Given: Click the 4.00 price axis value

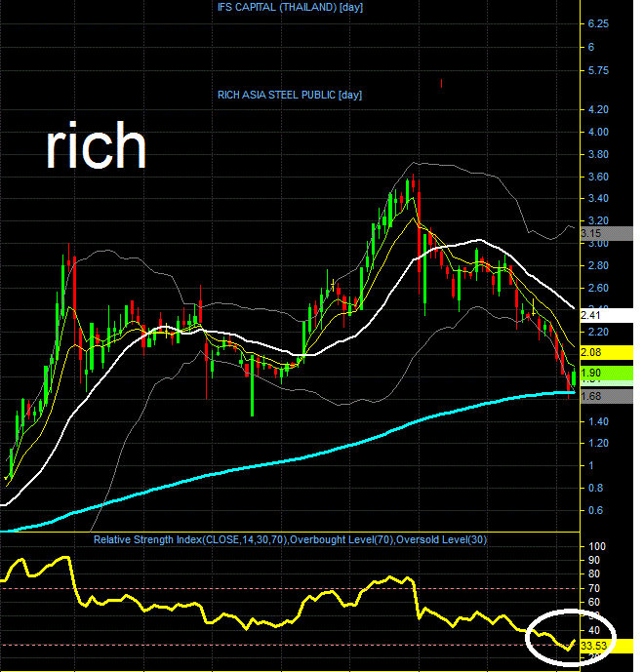Looking at the screenshot, I should point(598,132).
